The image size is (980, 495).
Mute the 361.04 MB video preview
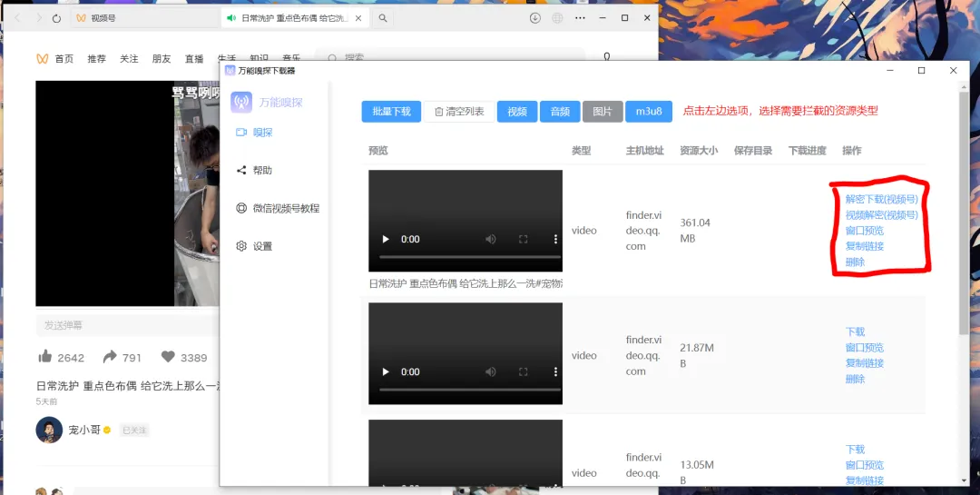[x=491, y=239]
